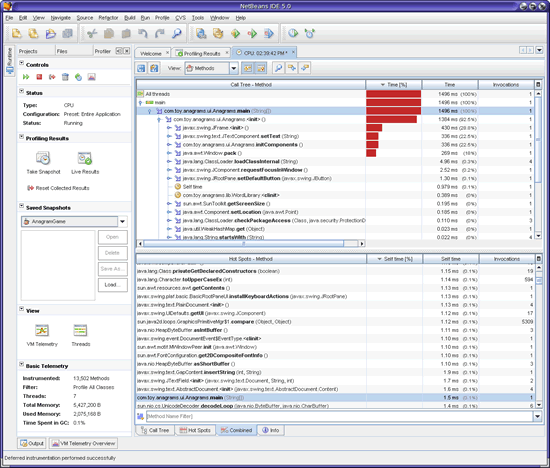Collapse the main thread tree node
Screen dimensions: 550x468
[x=140, y=102]
